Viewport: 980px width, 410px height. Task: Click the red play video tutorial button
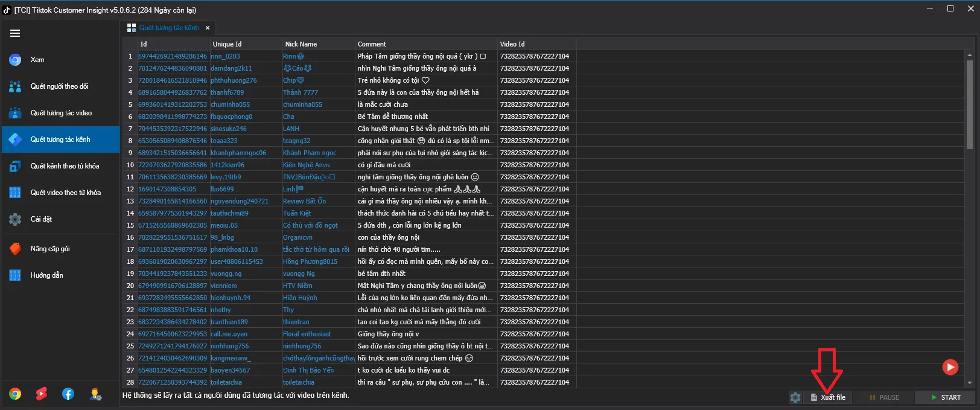click(950, 367)
